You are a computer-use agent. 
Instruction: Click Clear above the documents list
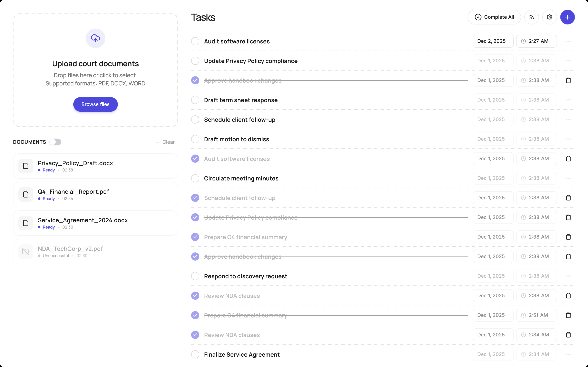point(165,142)
